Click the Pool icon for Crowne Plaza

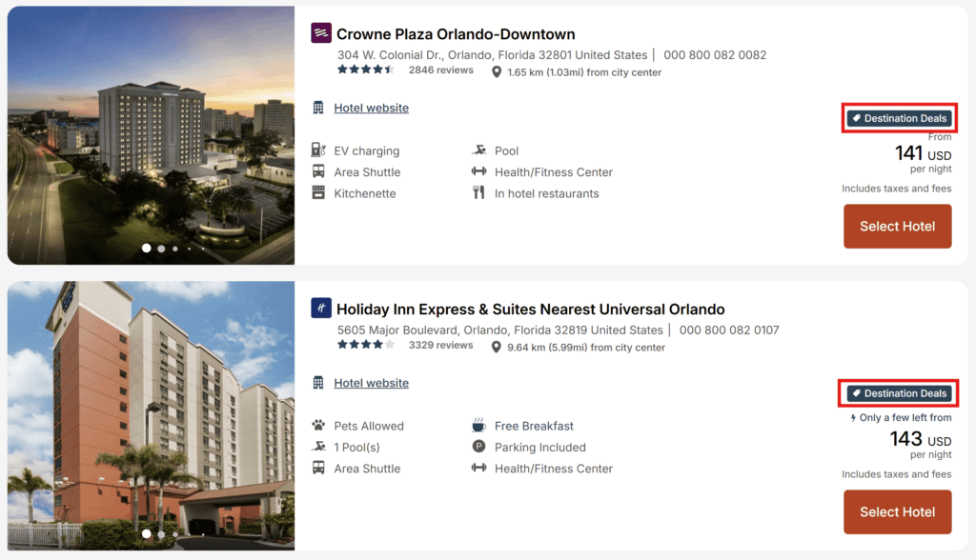point(478,150)
